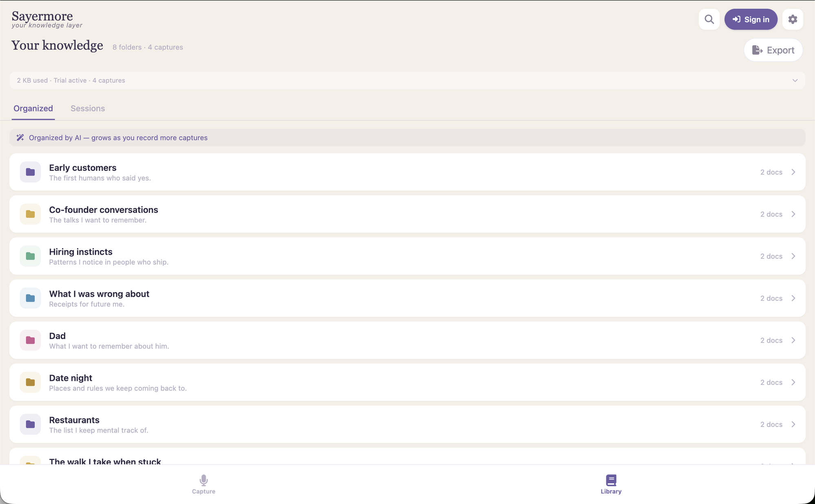Open Co-founder conversations via its chevron
This screenshot has height=504, width=815.
793,214
